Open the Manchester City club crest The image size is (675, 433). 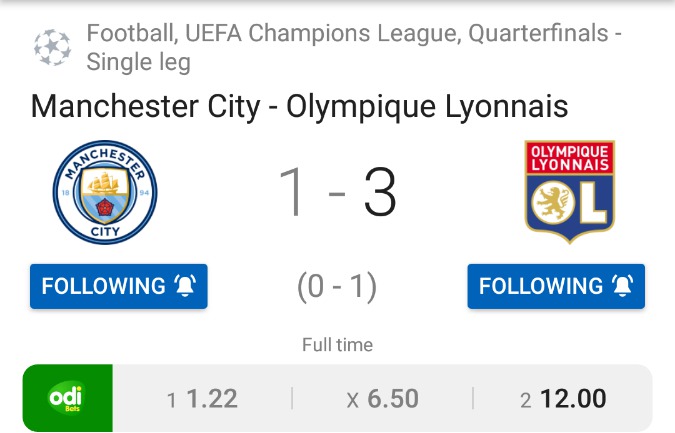[x=105, y=192]
